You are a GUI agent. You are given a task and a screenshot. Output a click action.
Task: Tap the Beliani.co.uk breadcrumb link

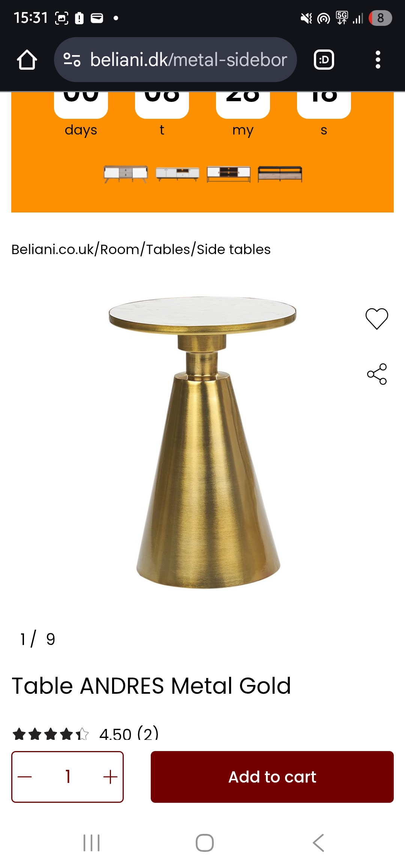click(x=53, y=249)
